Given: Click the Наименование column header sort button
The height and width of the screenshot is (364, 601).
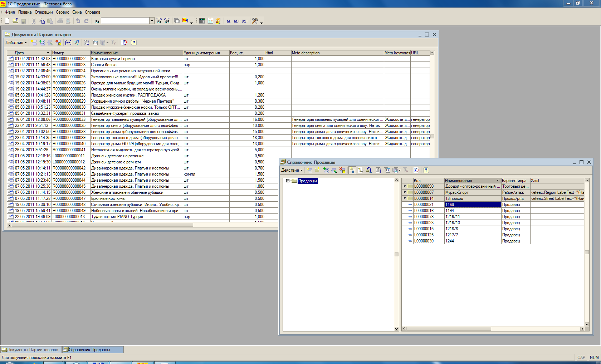Looking at the screenshot, I should click(498, 180).
